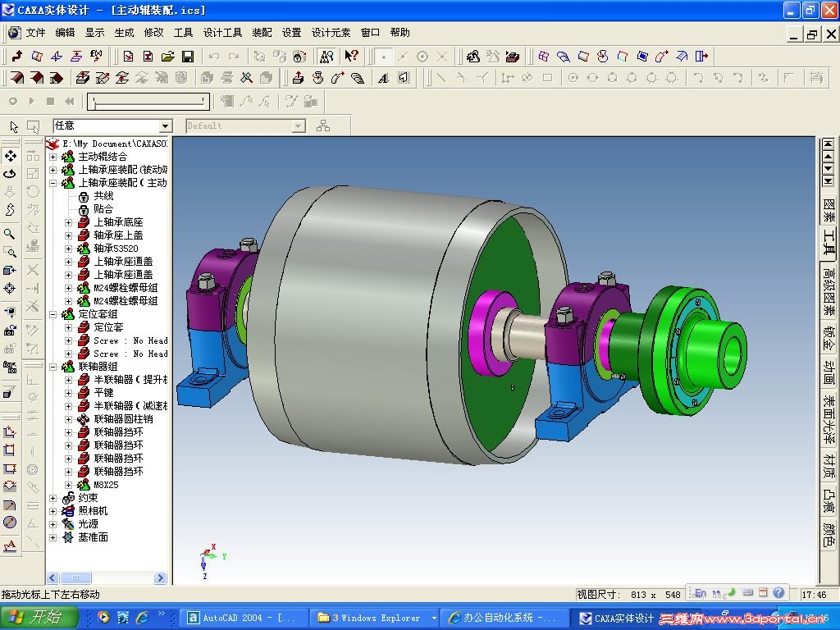Select the 定位套 part in tree

point(108,327)
